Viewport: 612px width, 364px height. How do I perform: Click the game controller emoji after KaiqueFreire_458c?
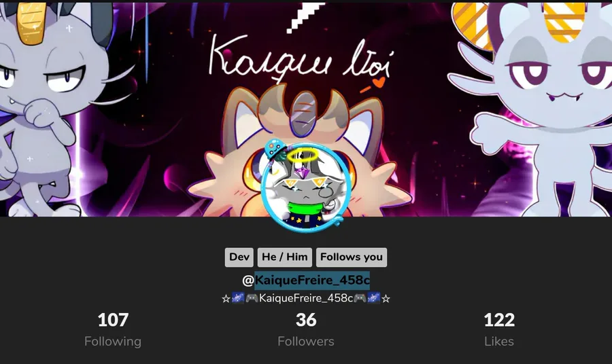tap(360, 299)
